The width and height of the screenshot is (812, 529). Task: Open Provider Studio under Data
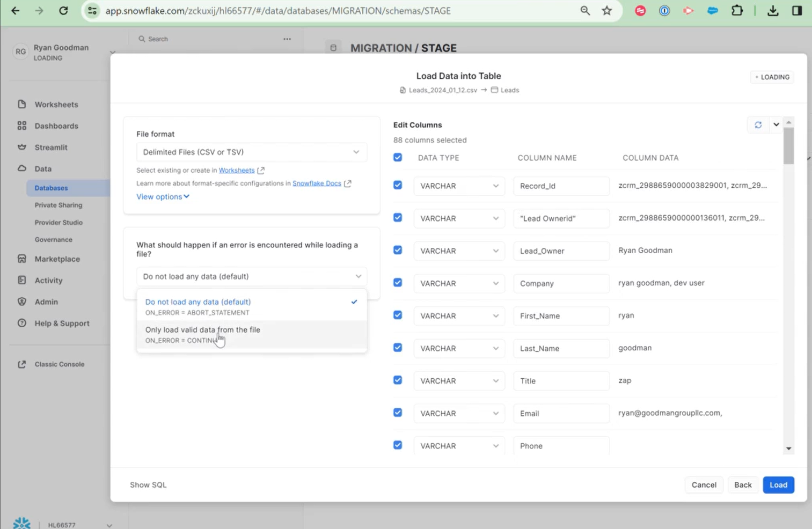click(x=58, y=223)
